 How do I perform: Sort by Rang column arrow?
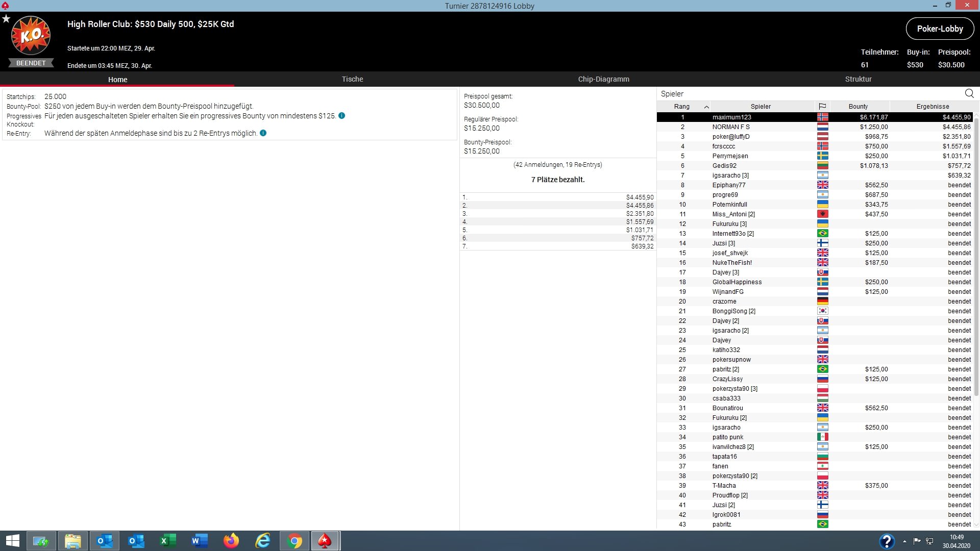[706, 107]
